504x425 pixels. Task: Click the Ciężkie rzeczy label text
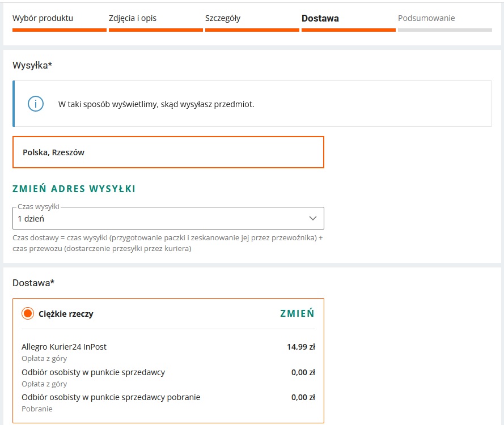[x=66, y=313]
